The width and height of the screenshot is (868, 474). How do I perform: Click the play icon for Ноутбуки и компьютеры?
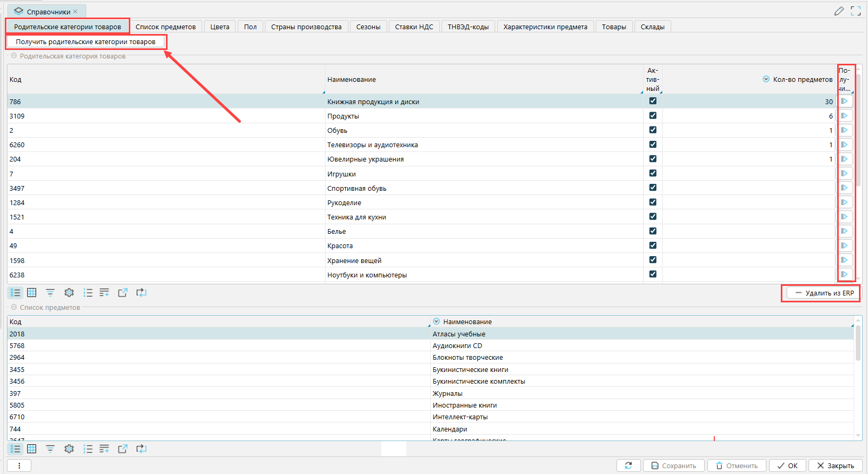tap(845, 274)
